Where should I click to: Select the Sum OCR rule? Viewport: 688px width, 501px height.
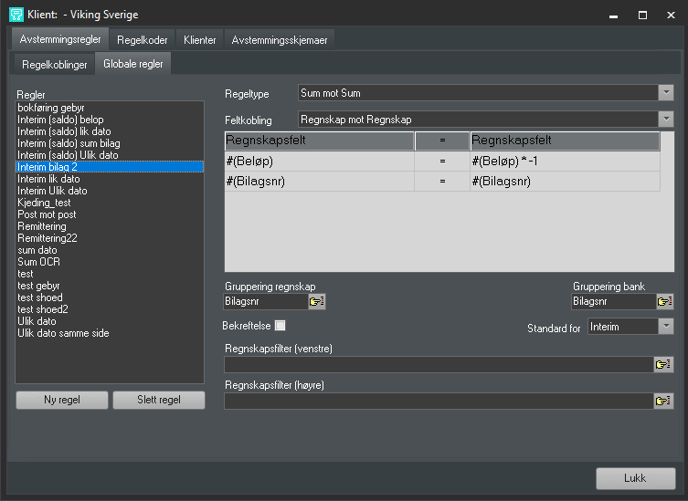(39, 262)
